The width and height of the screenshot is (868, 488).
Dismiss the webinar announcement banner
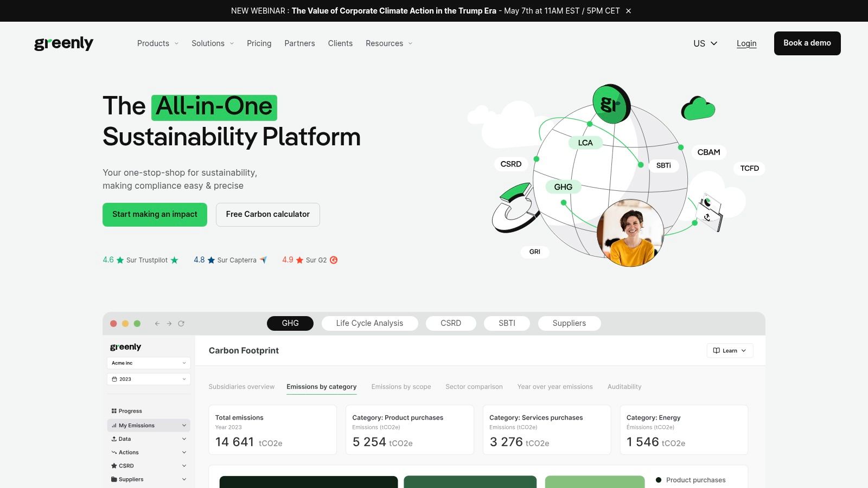(x=628, y=11)
